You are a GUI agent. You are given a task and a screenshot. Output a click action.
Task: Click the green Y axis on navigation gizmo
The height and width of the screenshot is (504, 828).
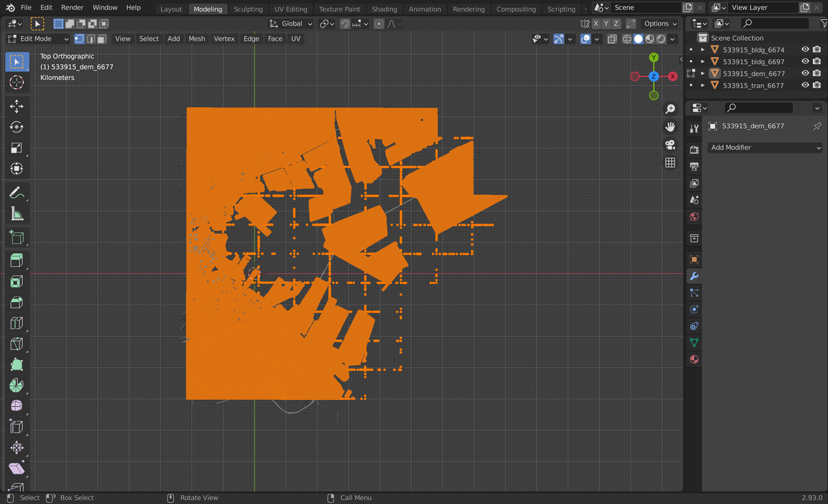pos(653,58)
